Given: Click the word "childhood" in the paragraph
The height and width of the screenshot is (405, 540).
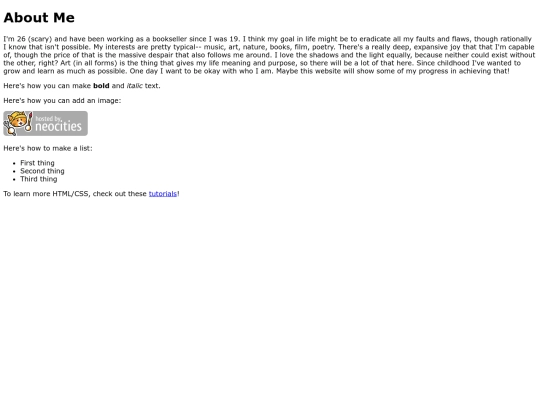Looking at the screenshot, I should coord(452,63).
